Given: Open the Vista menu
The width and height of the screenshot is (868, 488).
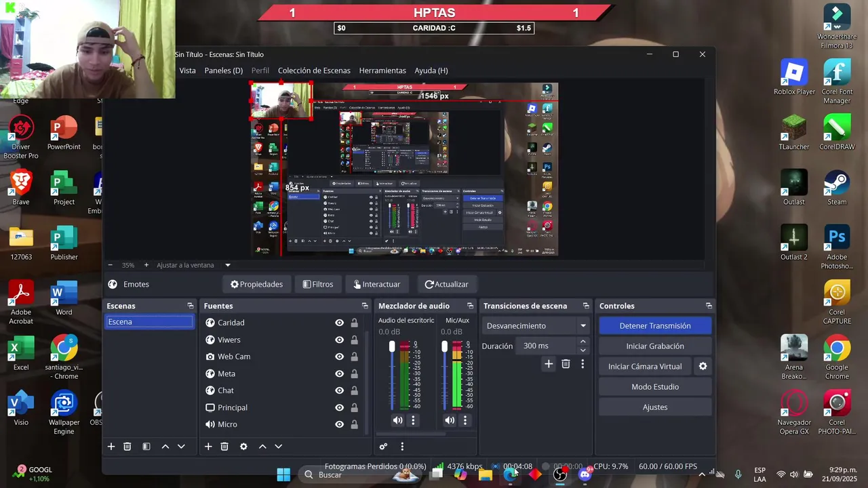Looking at the screenshot, I should tap(187, 70).
